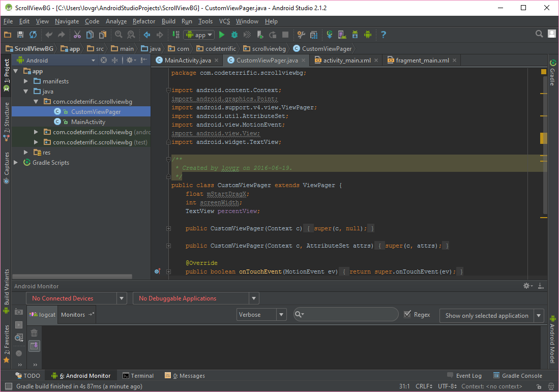Open the Event Log

[x=464, y=376]
